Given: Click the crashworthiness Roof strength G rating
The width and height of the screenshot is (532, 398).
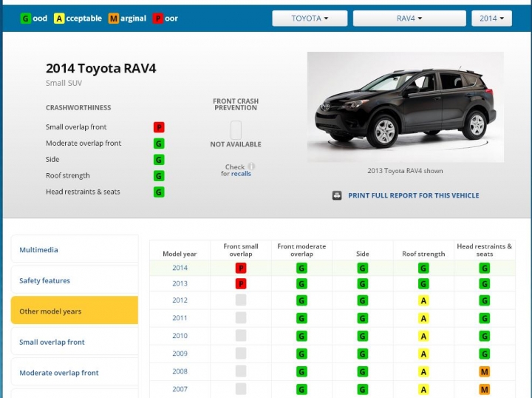Looking at the screenshot, I should (159, 176).
